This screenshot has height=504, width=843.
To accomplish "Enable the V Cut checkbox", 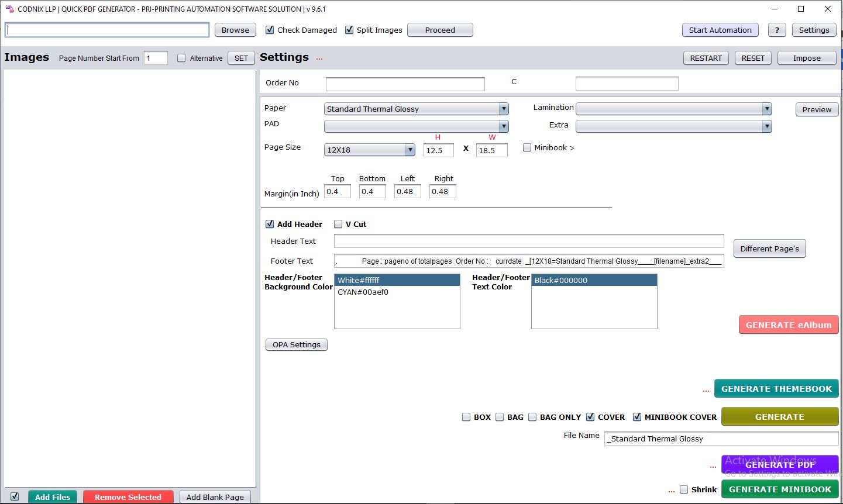I will [338, 224].
